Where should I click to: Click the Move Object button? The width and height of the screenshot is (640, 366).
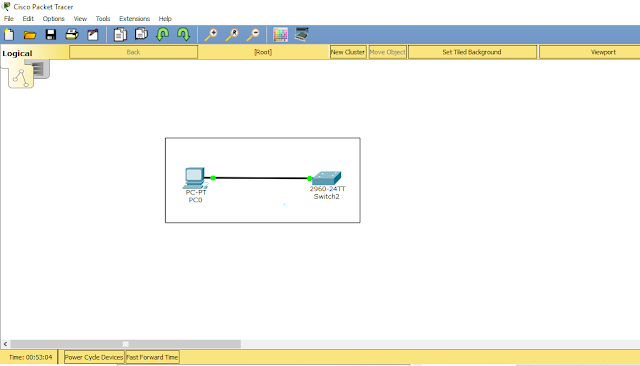387,52
